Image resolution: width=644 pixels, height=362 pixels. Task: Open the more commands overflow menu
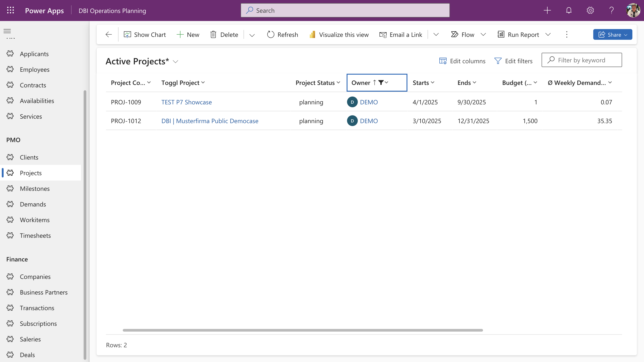567,34
